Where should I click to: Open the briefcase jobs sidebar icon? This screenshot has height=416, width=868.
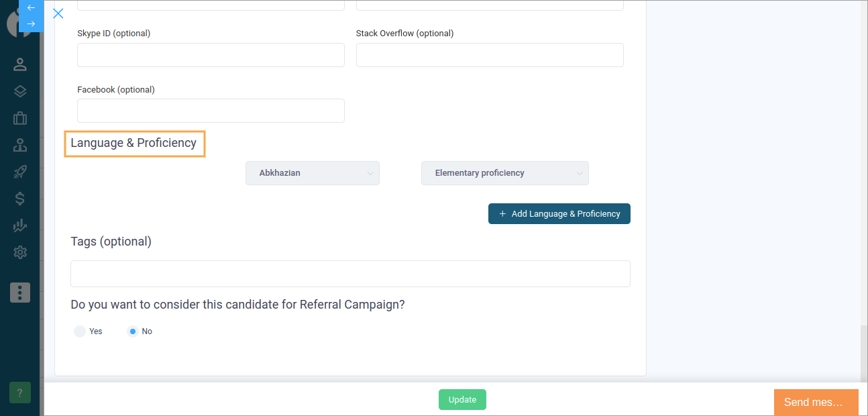click(x=20, y=118)
